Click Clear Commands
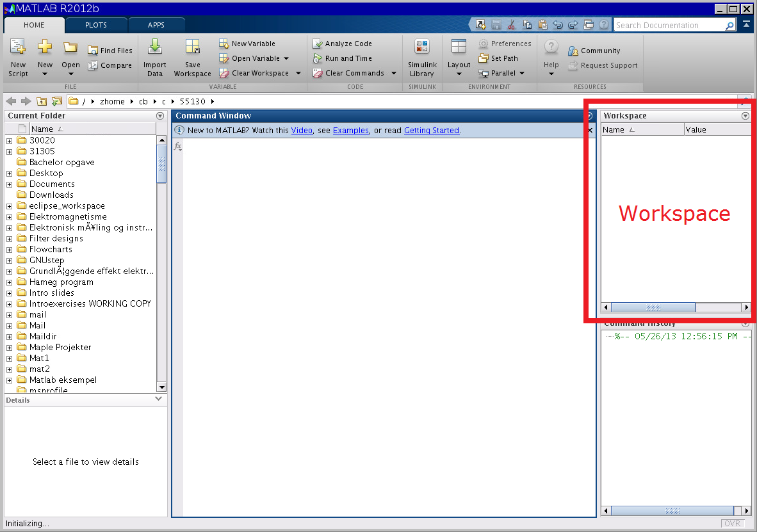Screen dimensions: 757x532 click(x=348, y=73)
